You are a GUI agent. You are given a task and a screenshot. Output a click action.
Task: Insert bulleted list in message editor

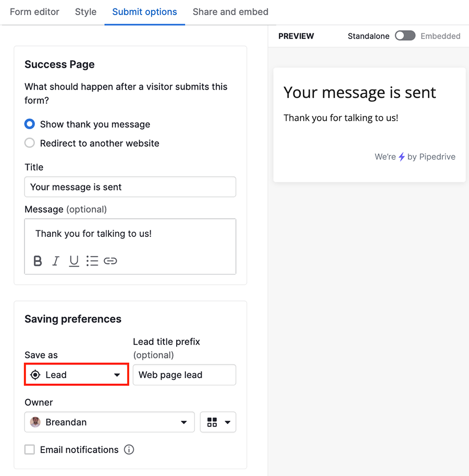(x=92, y=261)
